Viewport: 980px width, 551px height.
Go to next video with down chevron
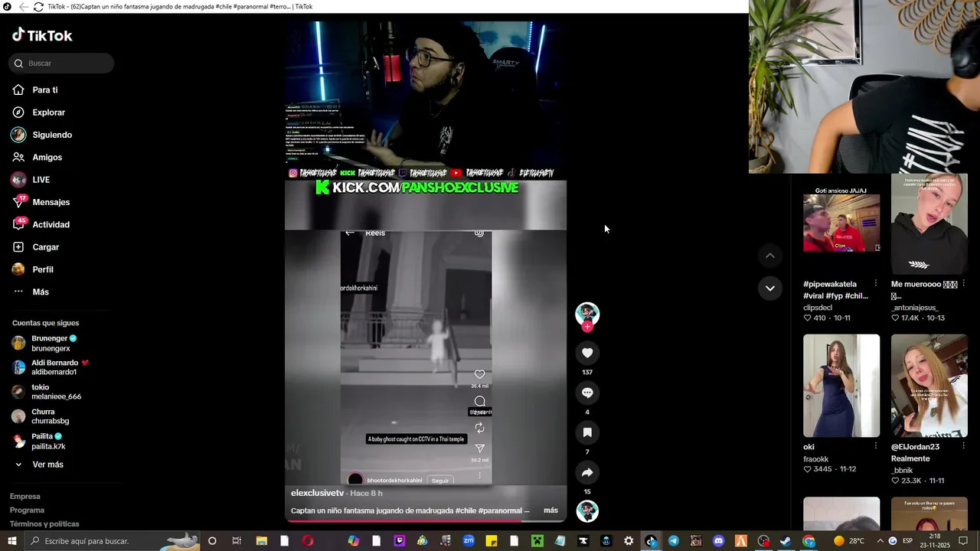[770, 288]
